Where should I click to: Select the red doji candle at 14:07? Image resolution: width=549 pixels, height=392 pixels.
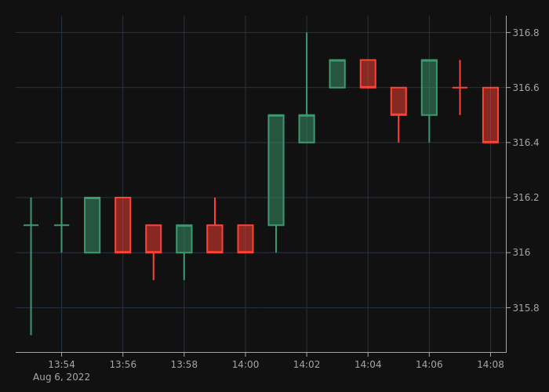click(x=460, y=88)
